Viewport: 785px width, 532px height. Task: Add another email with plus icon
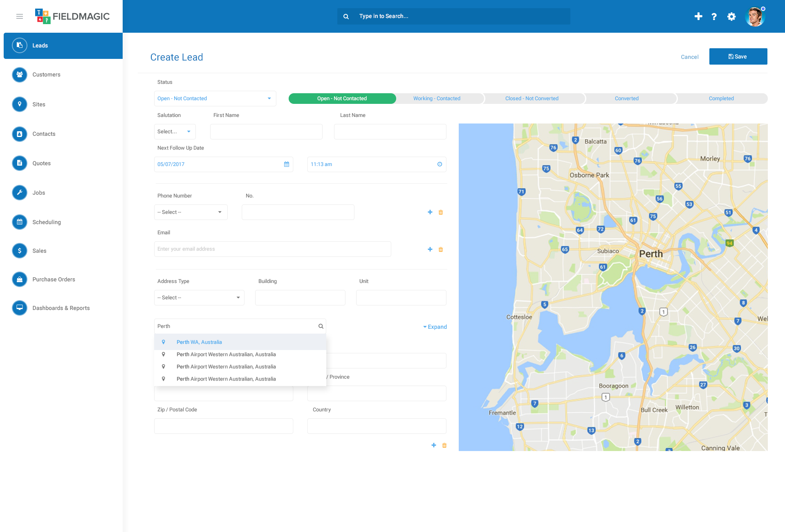(x=430, y=249)
